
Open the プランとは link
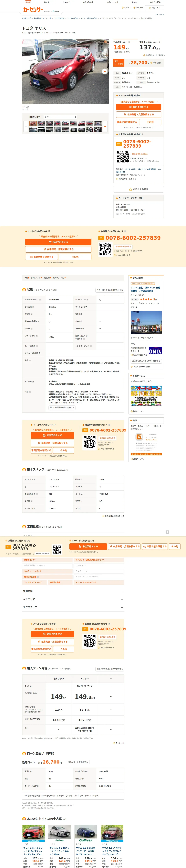(x=118, y=743)
